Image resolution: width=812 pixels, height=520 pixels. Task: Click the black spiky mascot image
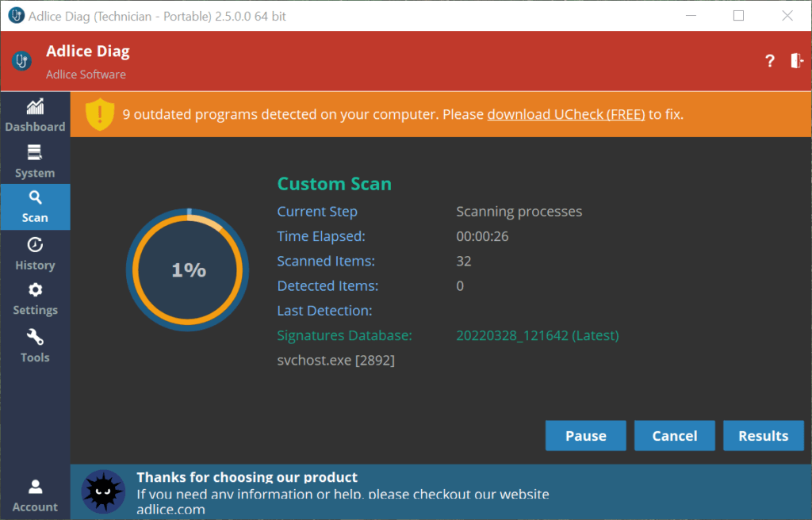103,491
